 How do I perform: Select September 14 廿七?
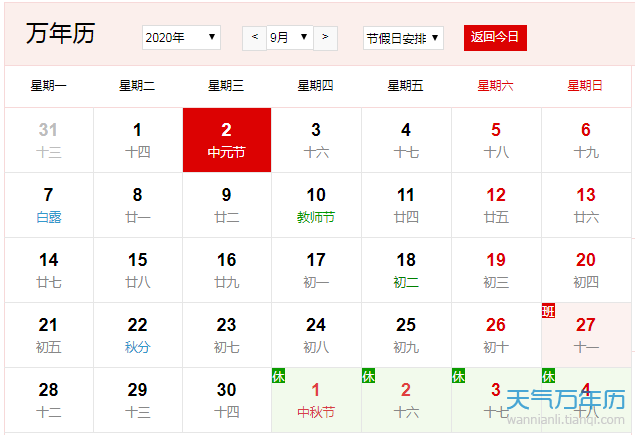click(x=49, y=270)
